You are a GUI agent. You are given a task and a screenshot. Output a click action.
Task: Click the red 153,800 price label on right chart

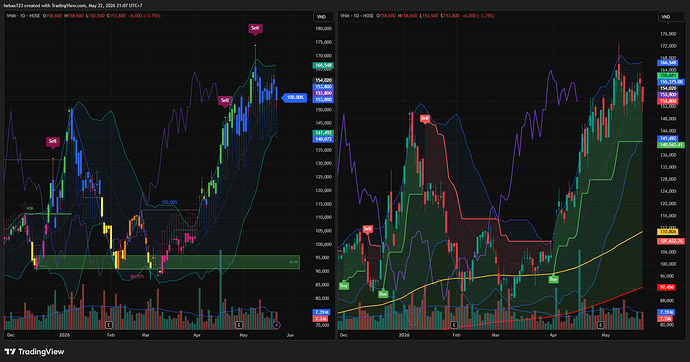pos(668,101)
